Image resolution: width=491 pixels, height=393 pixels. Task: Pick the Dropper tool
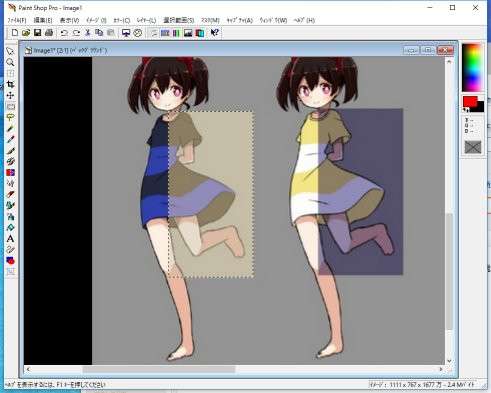pyautogui.click(x=10, y=139)
